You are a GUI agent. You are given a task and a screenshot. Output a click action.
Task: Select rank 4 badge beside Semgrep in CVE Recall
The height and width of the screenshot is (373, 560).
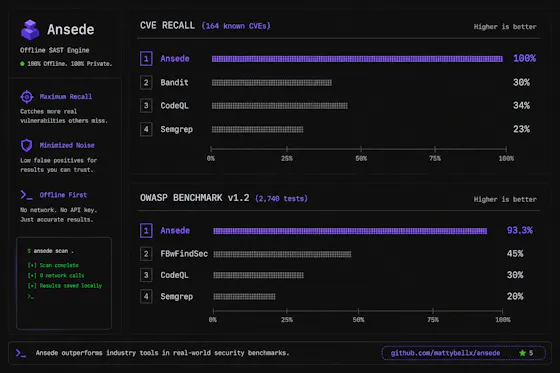[146, 129]
